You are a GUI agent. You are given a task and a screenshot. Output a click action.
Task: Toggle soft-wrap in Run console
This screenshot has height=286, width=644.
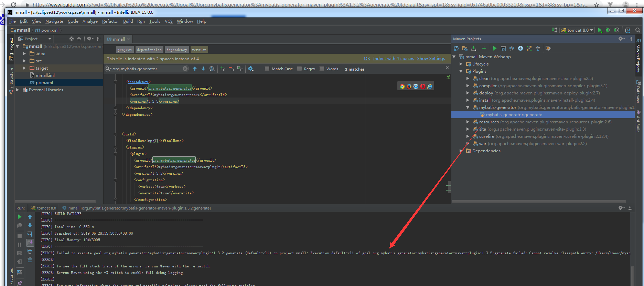[30, 234]
